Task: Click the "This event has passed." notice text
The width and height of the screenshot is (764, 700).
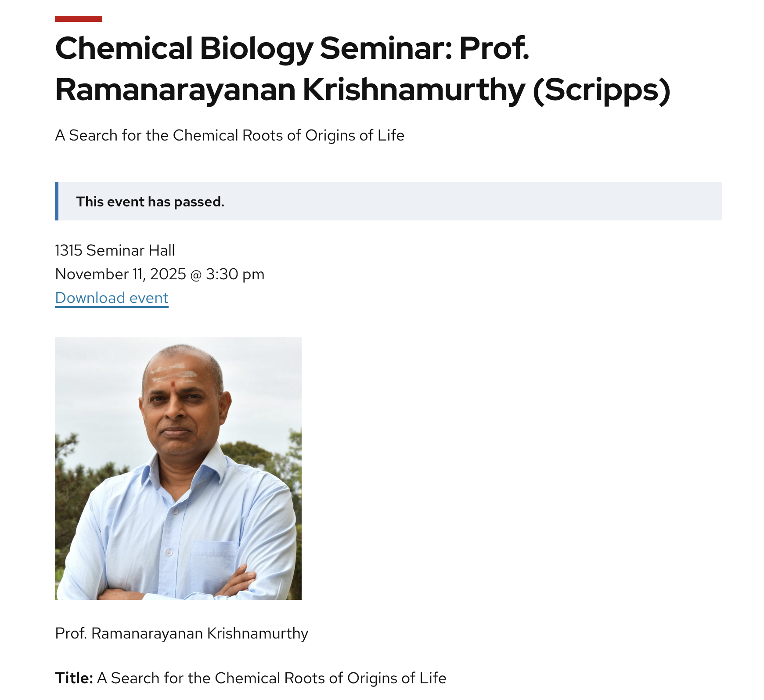Action: point(150,202)
